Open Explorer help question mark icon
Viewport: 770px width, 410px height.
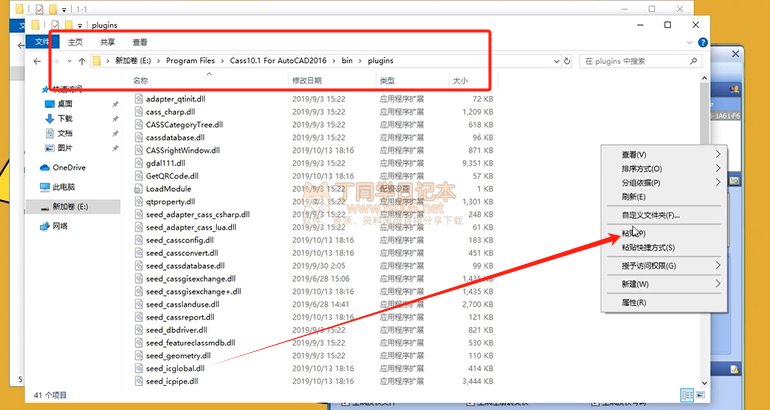703,43
